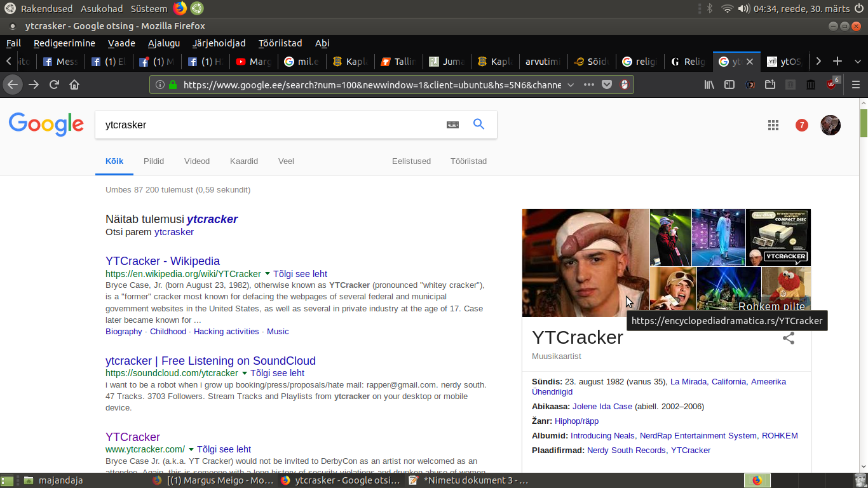Click the corrected ytcracker suggestion
The height and width of the screenshot is (488, 868).
coord(212,219)
